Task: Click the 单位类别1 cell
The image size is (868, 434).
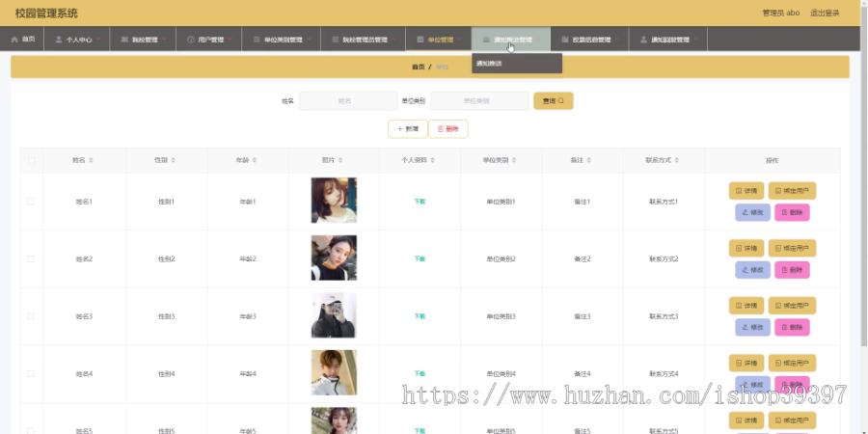Action: point(501,202)
